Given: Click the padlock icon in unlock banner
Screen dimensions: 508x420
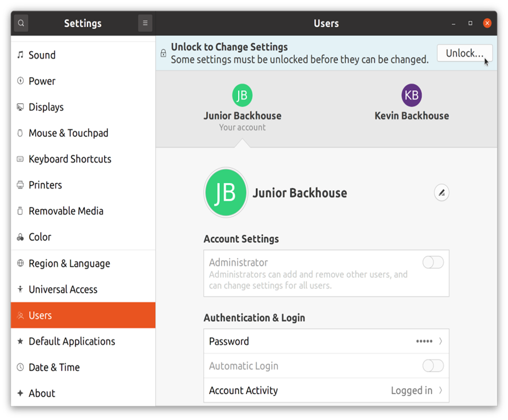Looking at the screenshot, I should [163, 53].
